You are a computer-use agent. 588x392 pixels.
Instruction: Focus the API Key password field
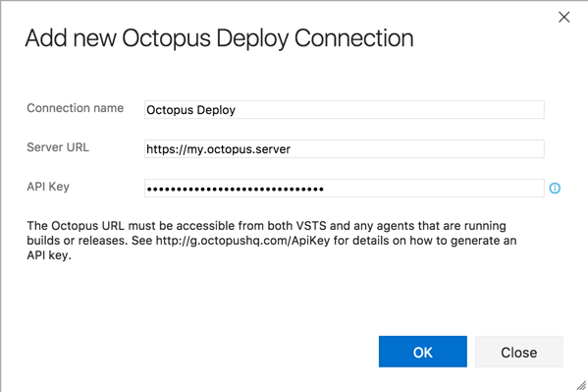tap(345, 188)
